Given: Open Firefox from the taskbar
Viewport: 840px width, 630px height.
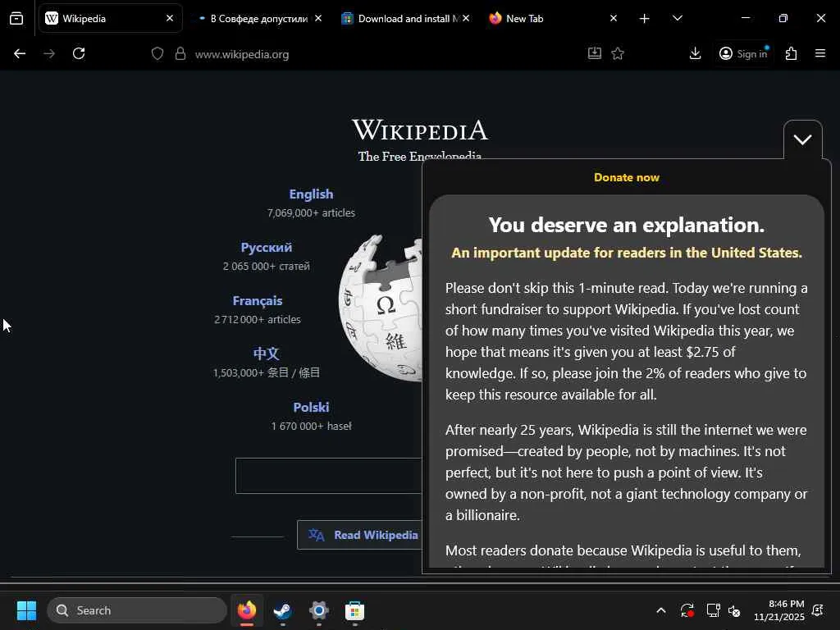Looking at the screenshot, I should (x=246, y=610).
